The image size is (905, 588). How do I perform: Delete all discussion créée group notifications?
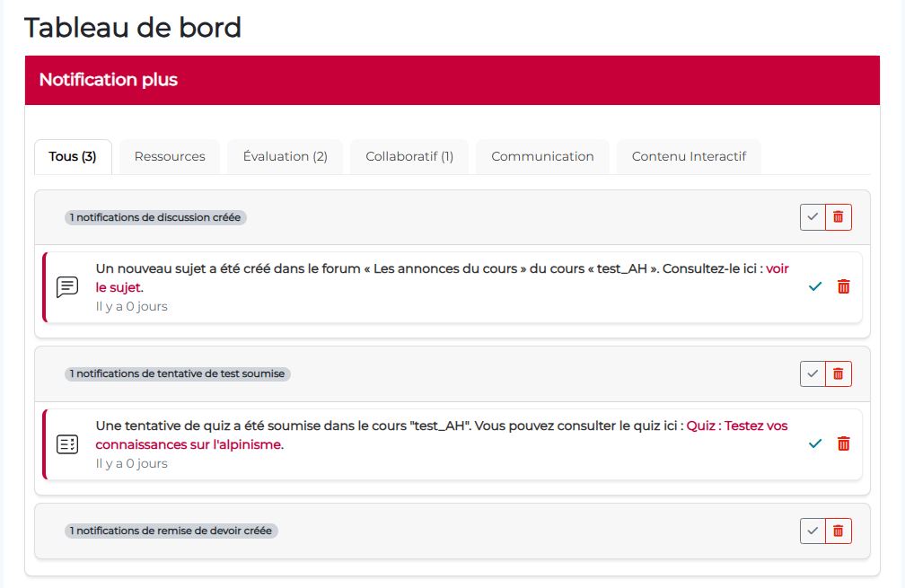point(838,217)
